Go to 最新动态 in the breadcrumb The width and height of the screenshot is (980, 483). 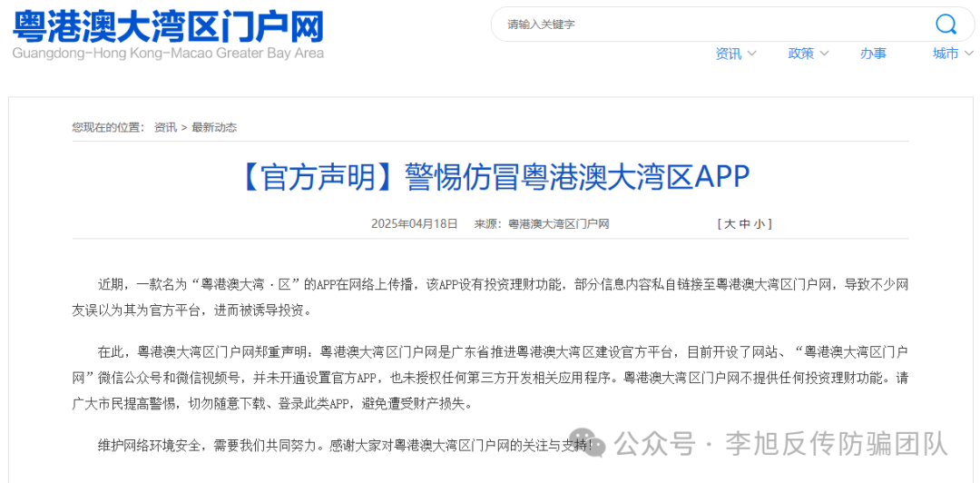pyautogui.click(x=214, y=128)
